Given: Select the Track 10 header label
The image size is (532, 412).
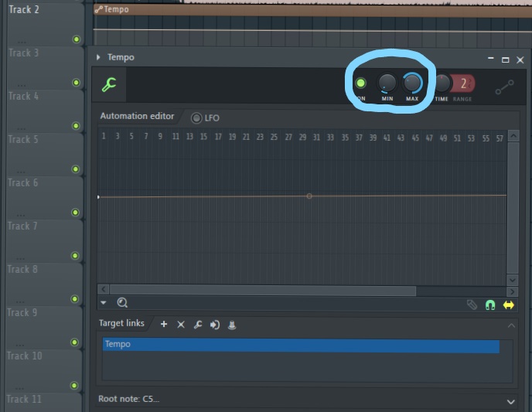Looking at the screenshot, I should pyautogui.click(x=25, y=356).
